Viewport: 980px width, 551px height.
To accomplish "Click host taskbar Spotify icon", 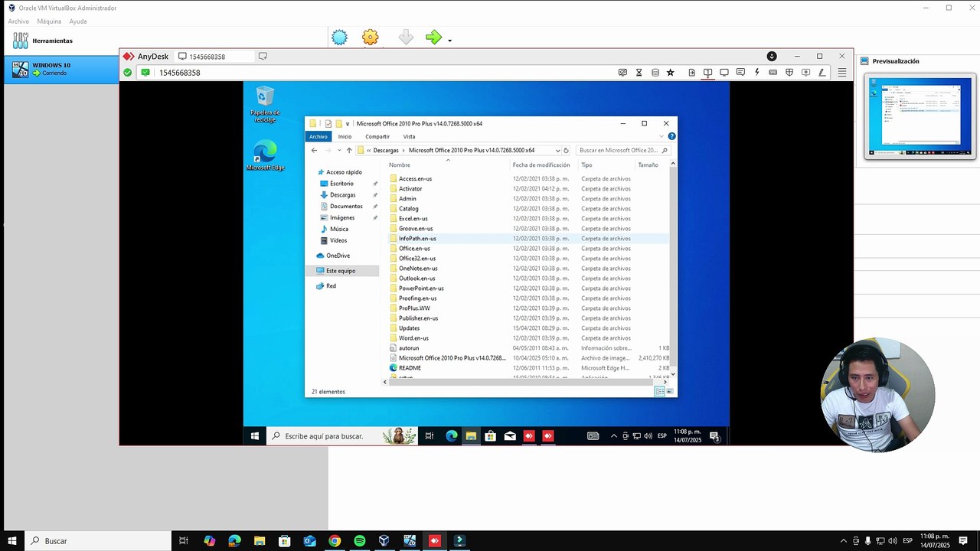I will point(360,541).
